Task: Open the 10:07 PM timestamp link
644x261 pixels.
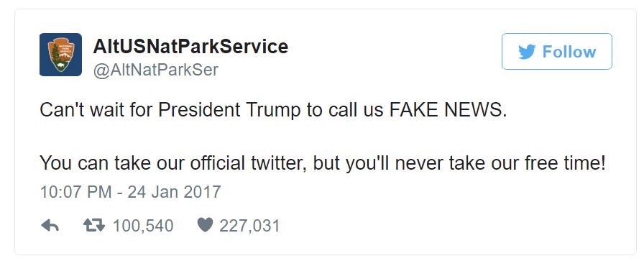Action: 75,192
